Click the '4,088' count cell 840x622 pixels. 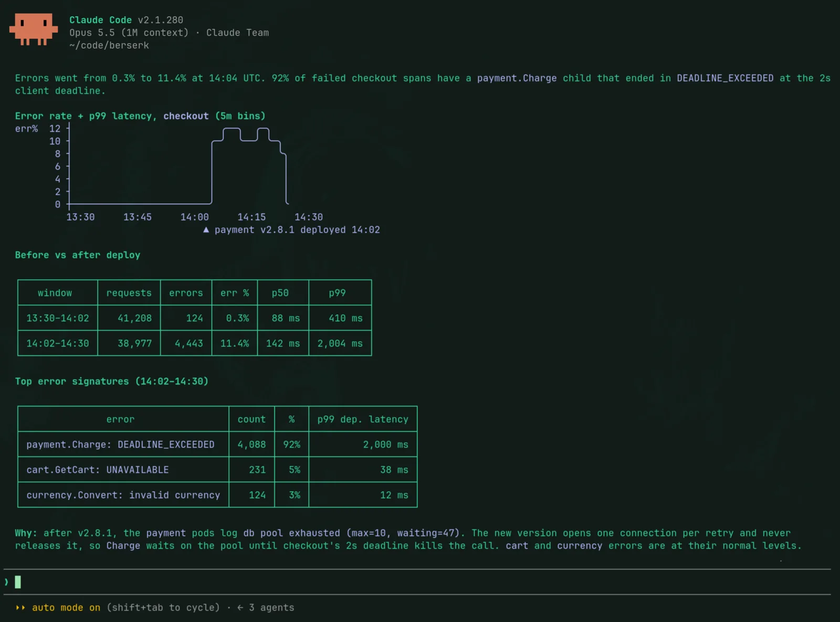(x=251, y=445)
